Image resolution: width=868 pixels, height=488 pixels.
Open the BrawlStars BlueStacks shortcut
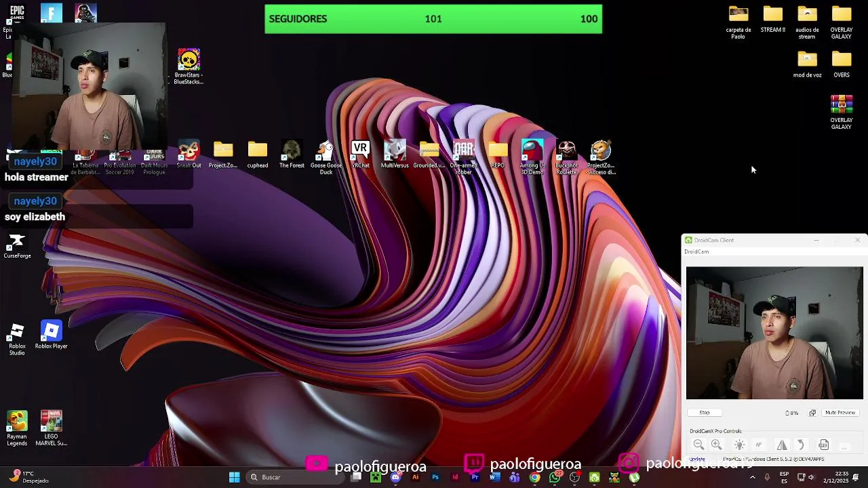[189, 66]
